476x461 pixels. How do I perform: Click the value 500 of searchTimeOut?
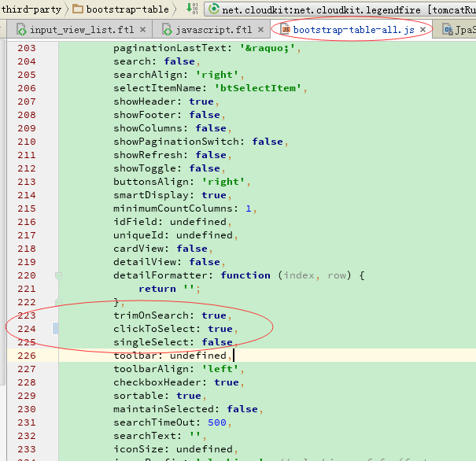point(217,422)
